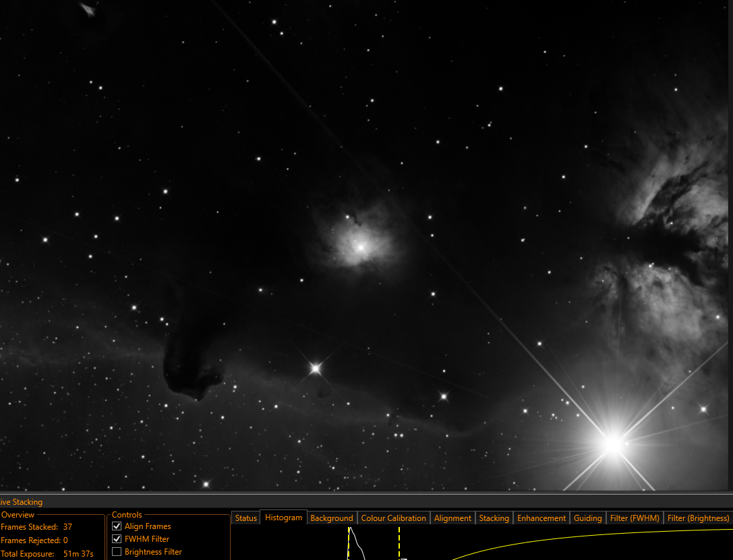Click the right yellow dashed histogram level line

point(399,542)
